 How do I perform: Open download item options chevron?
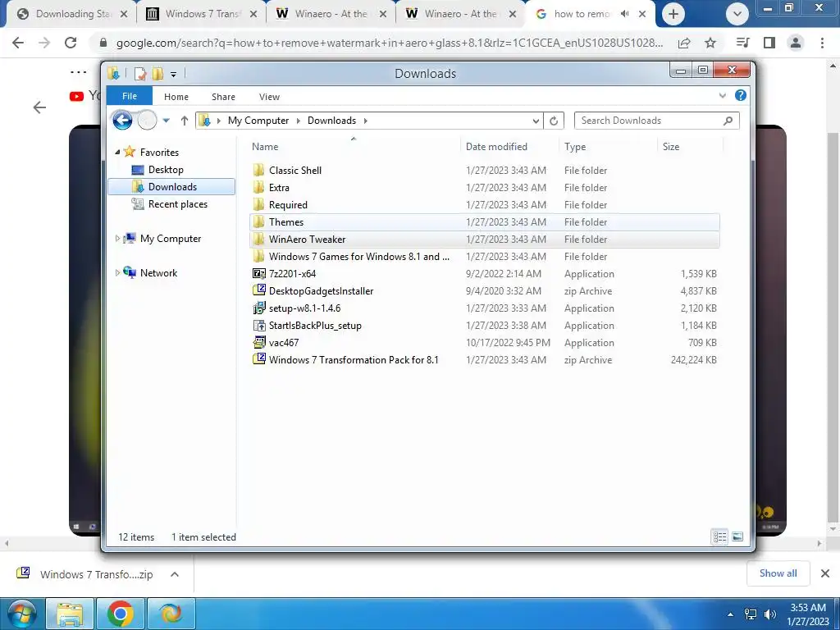[x=175, y=574]
